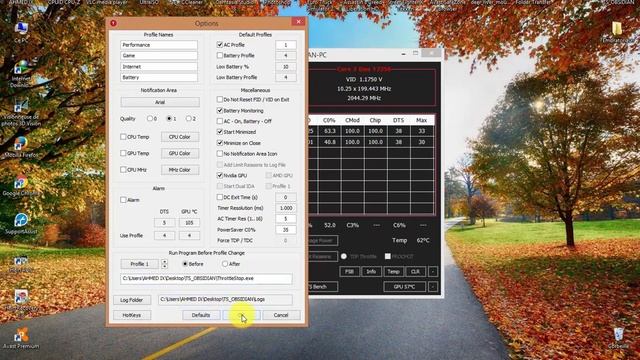
Task: Launch Mozilla Firefox from the desktop
Action: click(20, 147)
